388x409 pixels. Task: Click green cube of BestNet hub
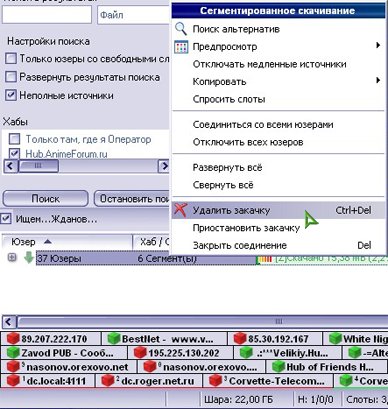coord(114,339)
